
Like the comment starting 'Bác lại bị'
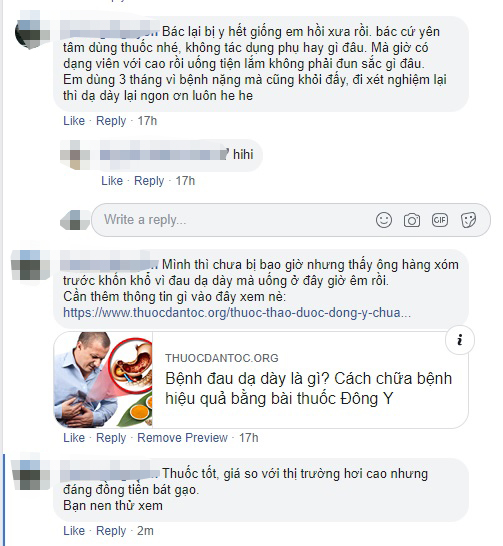74,121
